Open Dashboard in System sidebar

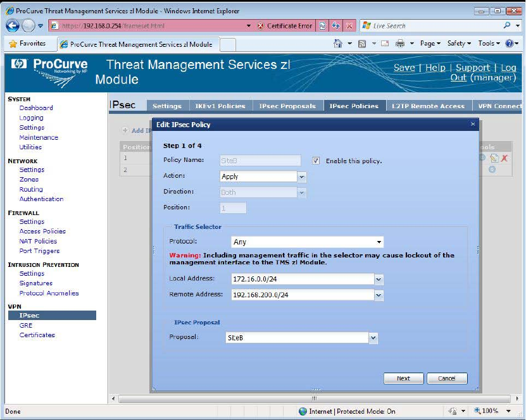[36, 108]
